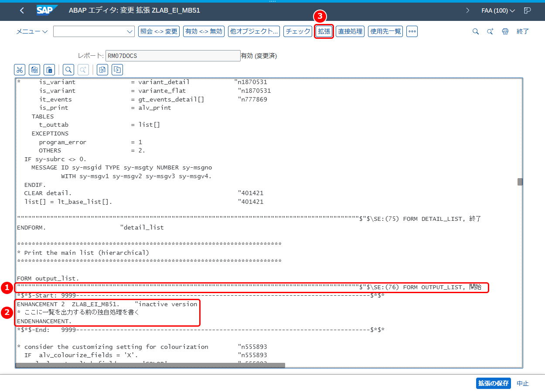
Task: Click the search magnifier in top toolbar
Action: (476, 31)
